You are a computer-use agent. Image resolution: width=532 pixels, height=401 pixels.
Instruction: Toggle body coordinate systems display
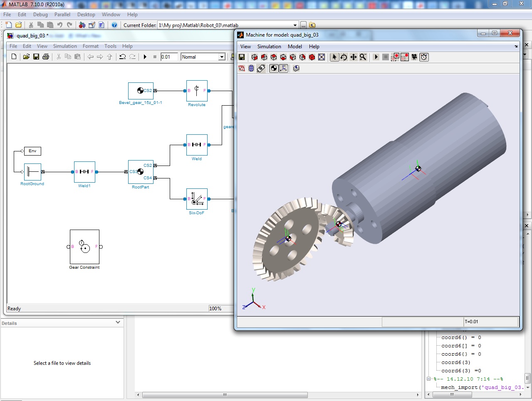pyautogui.click(x=284, y=68)
